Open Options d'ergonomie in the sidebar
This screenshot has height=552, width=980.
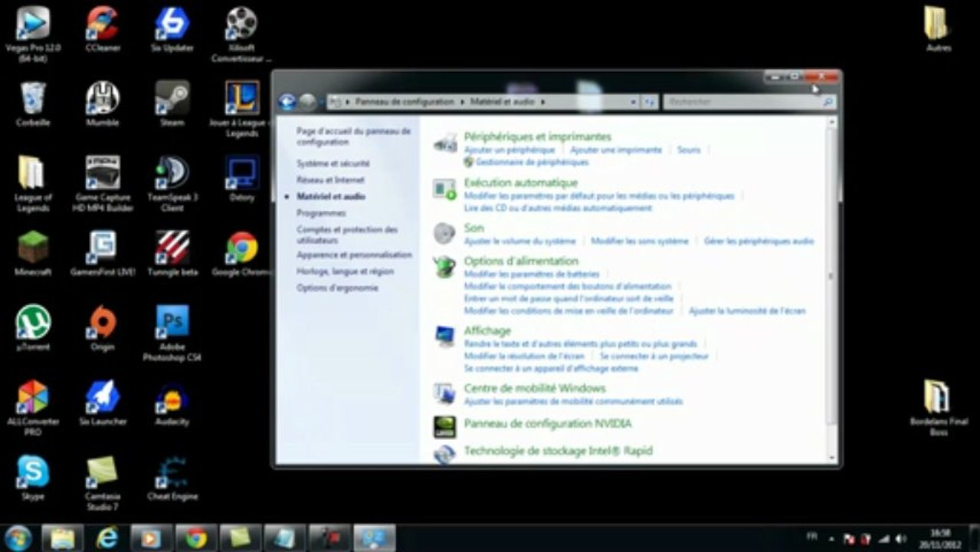pyautogui.click(x=337, y=287)
